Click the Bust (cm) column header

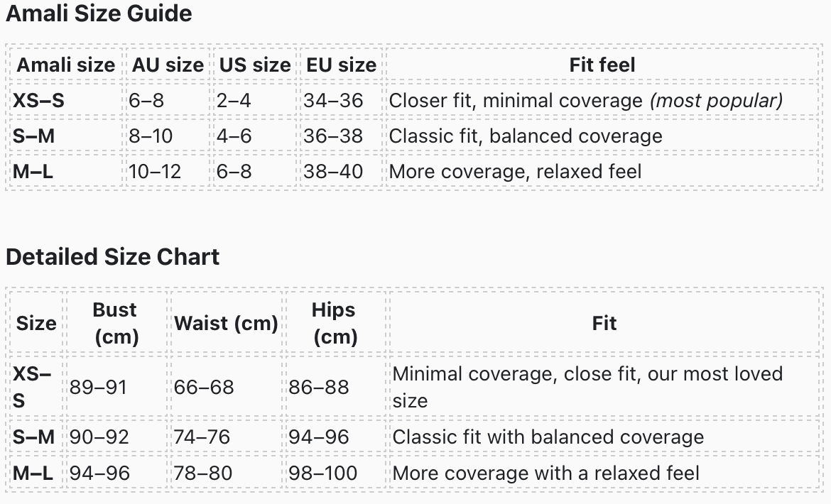pos(115,323)
